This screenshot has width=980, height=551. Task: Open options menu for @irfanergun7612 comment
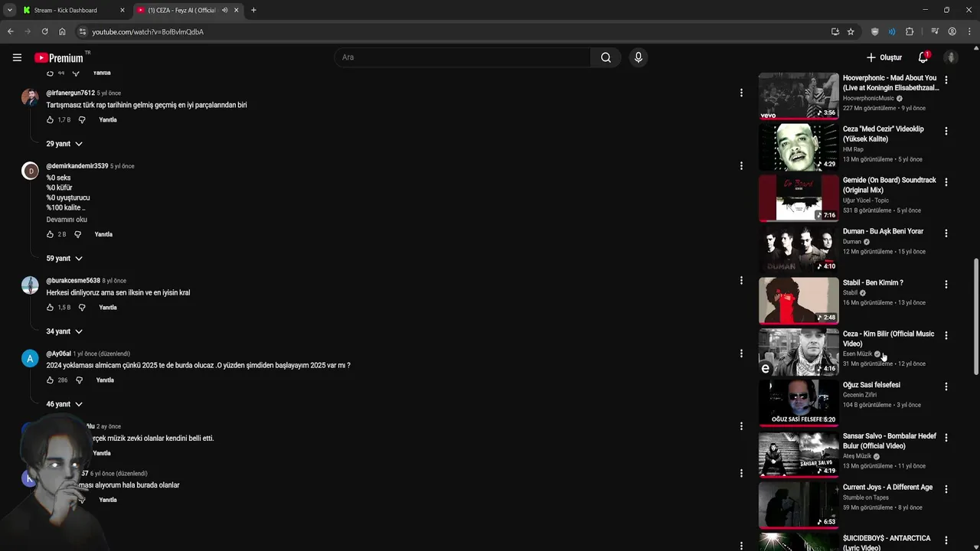pos(741,93)
